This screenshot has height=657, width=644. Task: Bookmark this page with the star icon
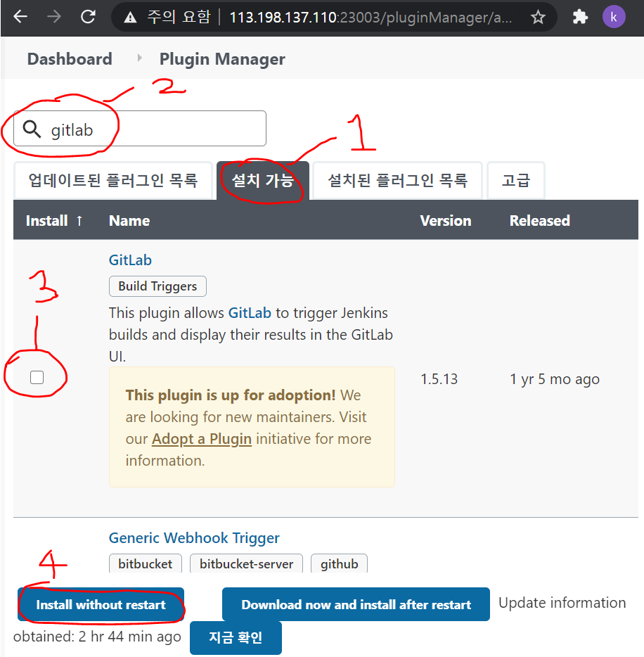coord(538,17)
